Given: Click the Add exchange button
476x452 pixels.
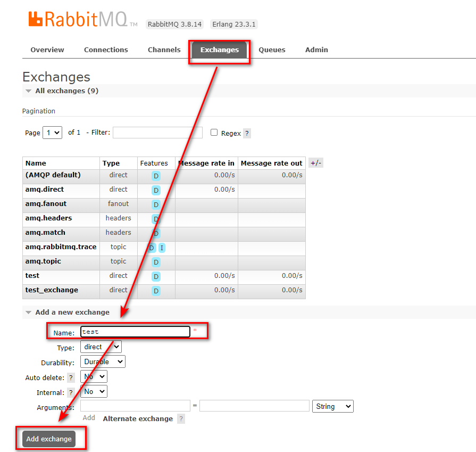Looking at the screenshot, I should [49, 439].
